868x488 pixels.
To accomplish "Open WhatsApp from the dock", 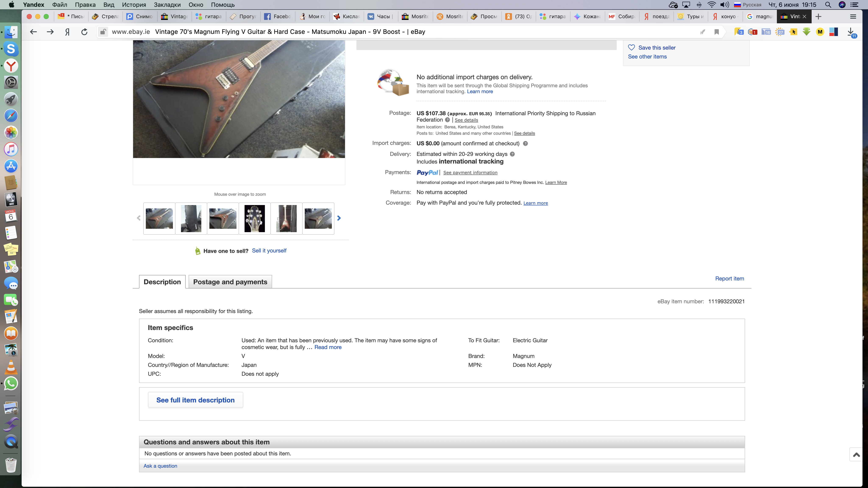I will (11, 383).
